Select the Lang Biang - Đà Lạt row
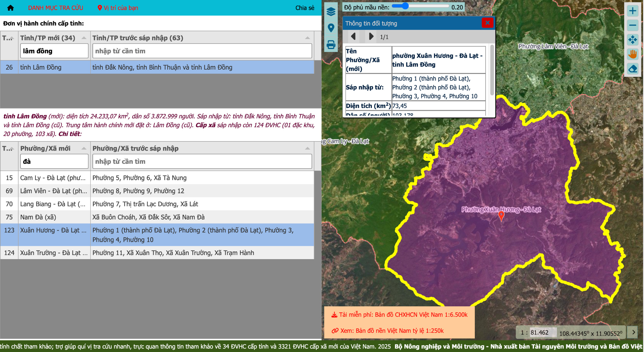The image size is (644, 352). click(157, 204)
